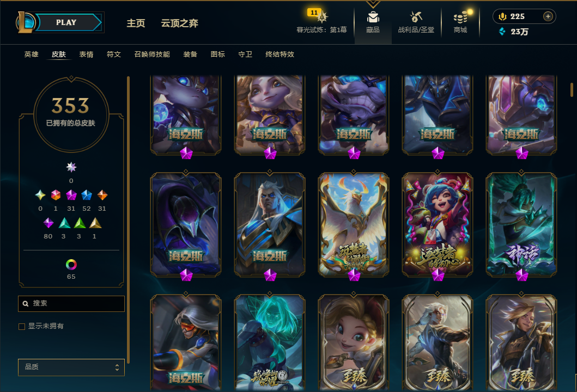Click the magenta gem rarity icon showing 80

[48, 223]
